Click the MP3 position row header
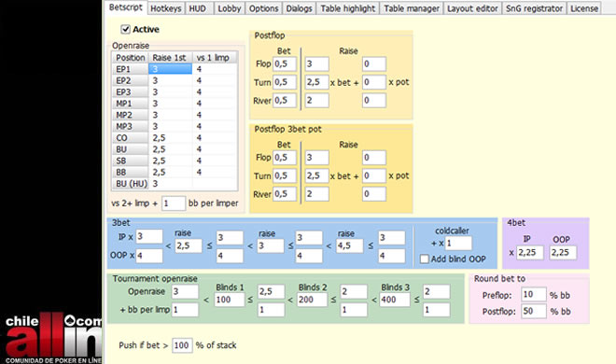This screenshot has width=616, height=364. coord(130,126)
